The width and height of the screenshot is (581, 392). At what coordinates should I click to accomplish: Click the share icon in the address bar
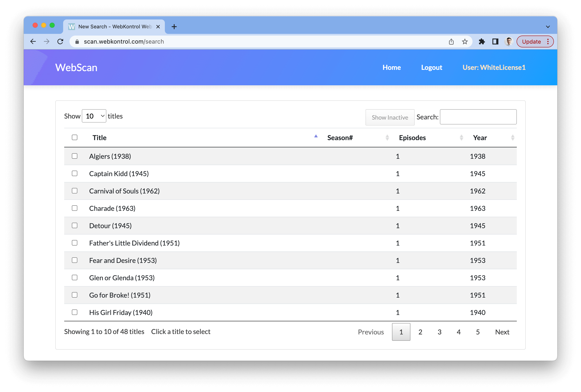tap(451, 41)
